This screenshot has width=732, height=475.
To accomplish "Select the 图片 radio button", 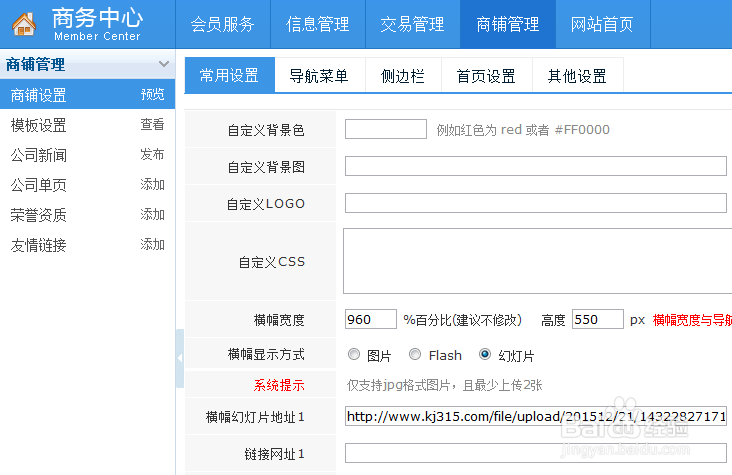I will click(354, 354).
